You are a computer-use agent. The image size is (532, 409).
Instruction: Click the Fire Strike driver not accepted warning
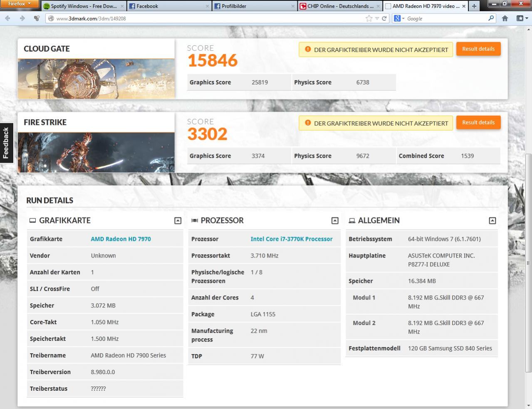[x=376, y=123]
